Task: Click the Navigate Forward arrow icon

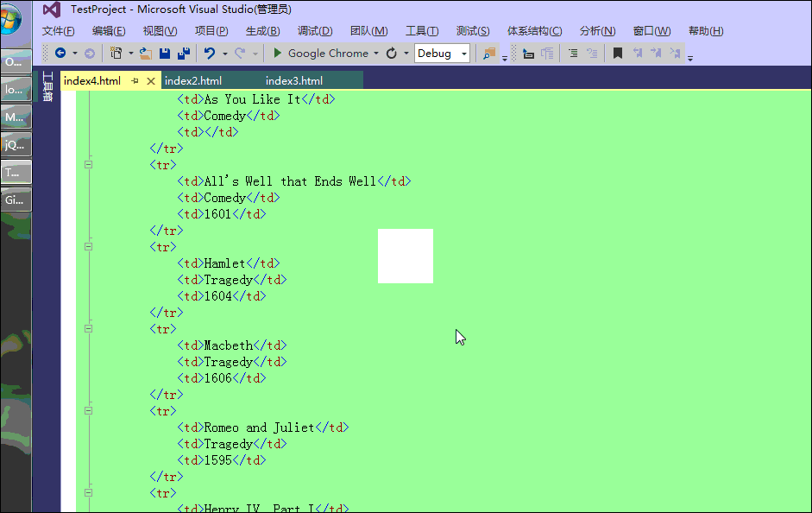Action: [x=90, y=54]
